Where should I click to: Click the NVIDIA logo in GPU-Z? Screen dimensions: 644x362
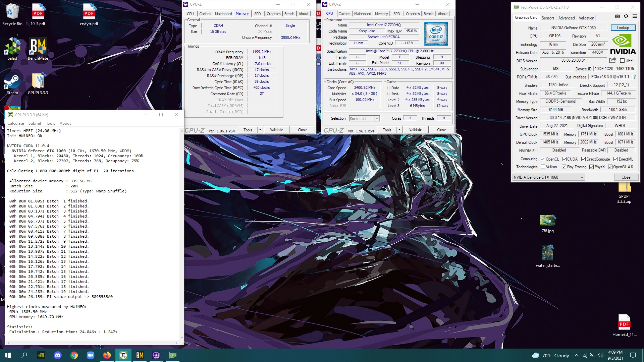click(623, 45)
